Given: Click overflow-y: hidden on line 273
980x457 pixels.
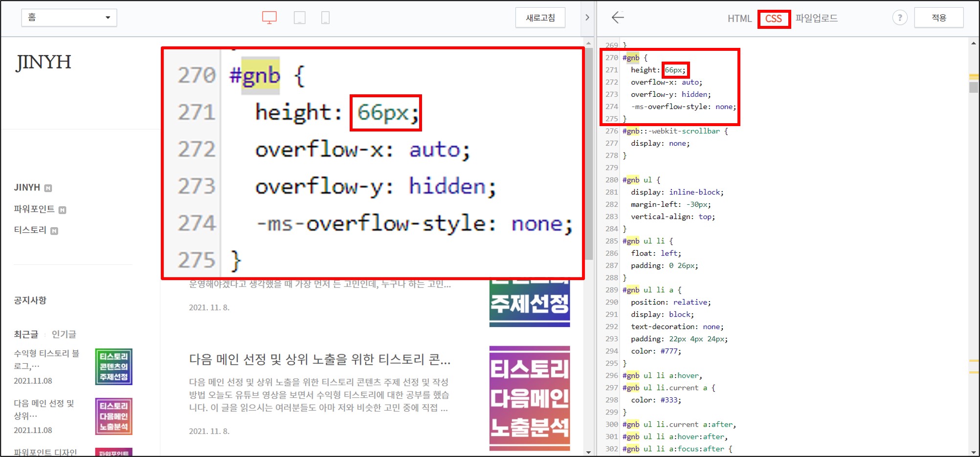Looking at the screenshot, I should (x=671, y=94).
